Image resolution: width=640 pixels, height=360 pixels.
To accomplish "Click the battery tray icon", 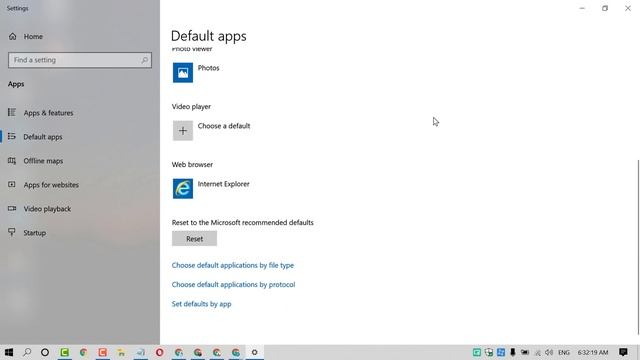I will [524, 352].
